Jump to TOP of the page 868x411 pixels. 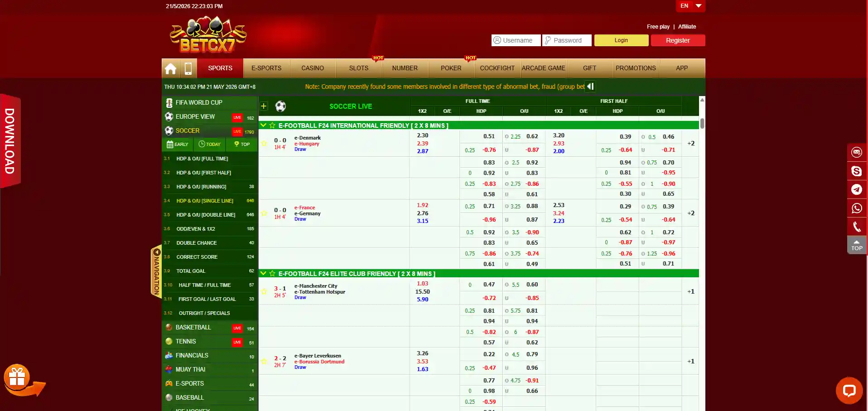click(857, 245)
